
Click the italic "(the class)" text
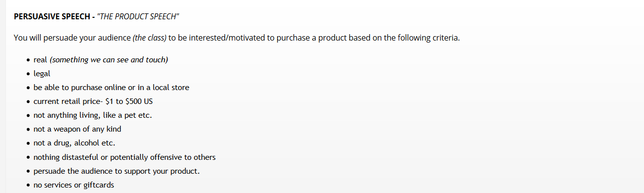click(149, 38)
